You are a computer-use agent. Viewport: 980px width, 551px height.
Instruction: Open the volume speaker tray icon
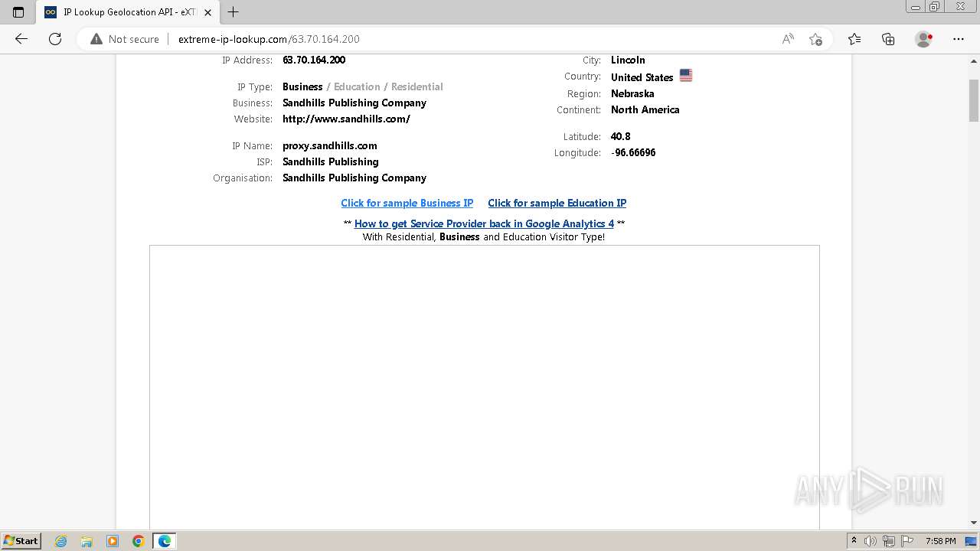[871, 541]
